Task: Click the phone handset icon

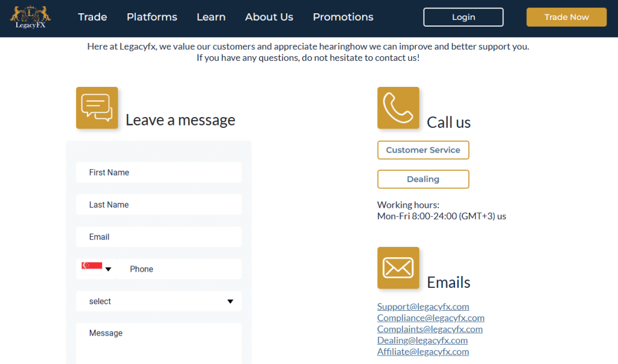Action: point(398,107)
